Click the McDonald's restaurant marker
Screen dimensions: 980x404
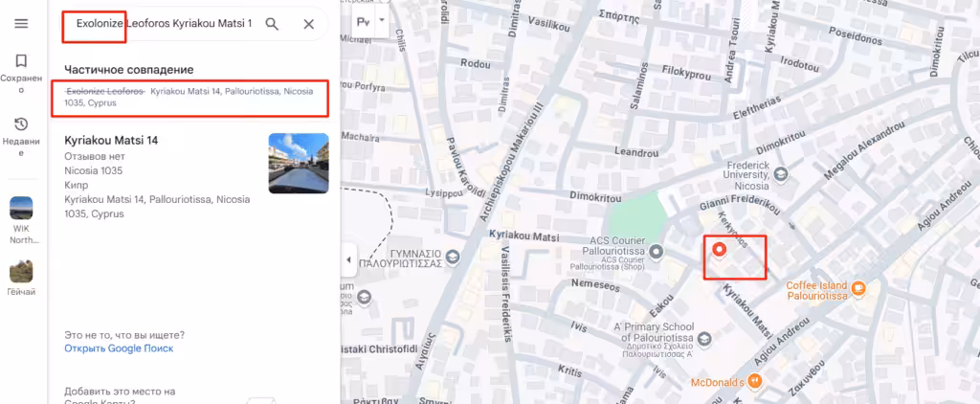(x=756, y=381)
